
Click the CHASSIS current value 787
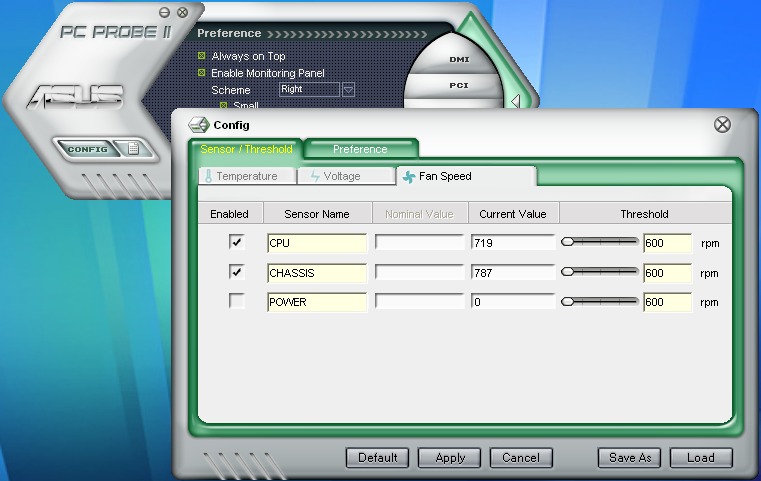point(513,273)
